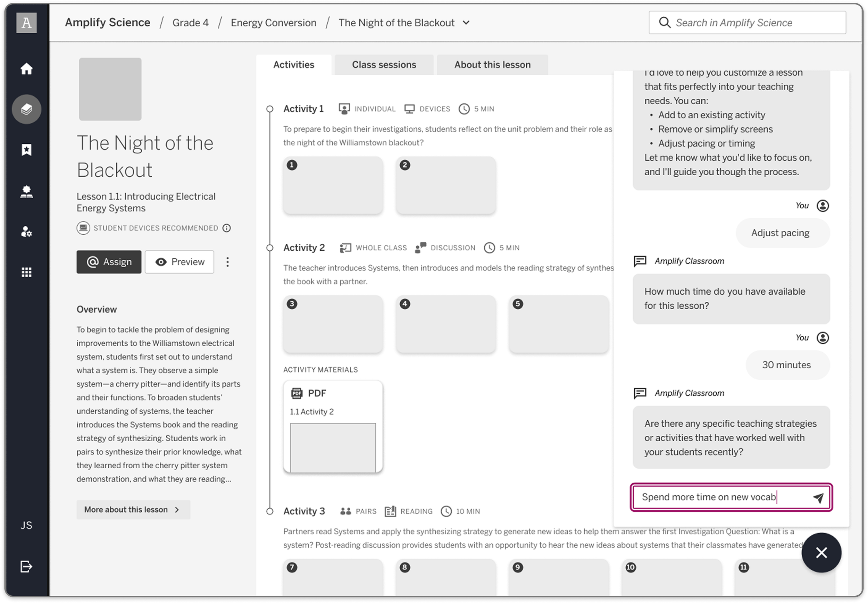
Task: Click the '30 minutes' chat bubble
Action: click(787, 365)
